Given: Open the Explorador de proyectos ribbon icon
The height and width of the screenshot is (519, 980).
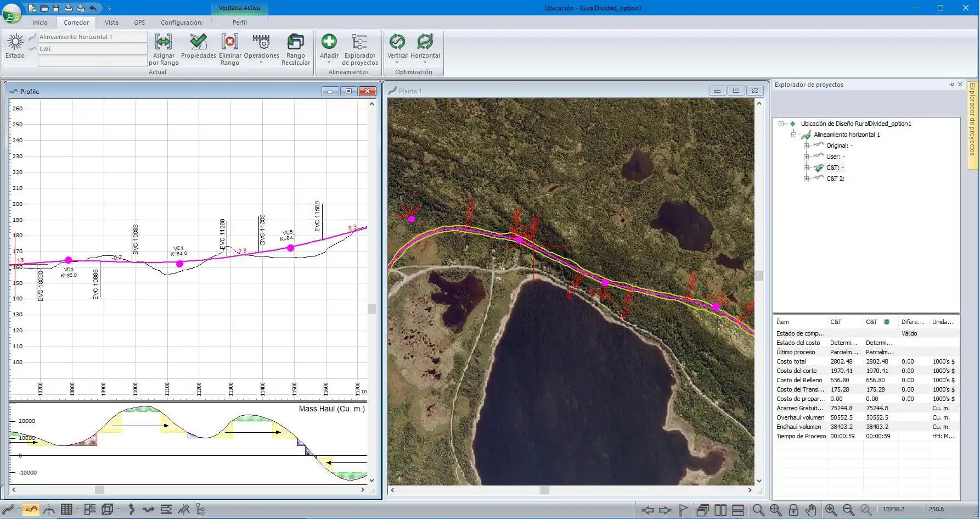Looking at the screenshot, I should (x=360, y=43).
